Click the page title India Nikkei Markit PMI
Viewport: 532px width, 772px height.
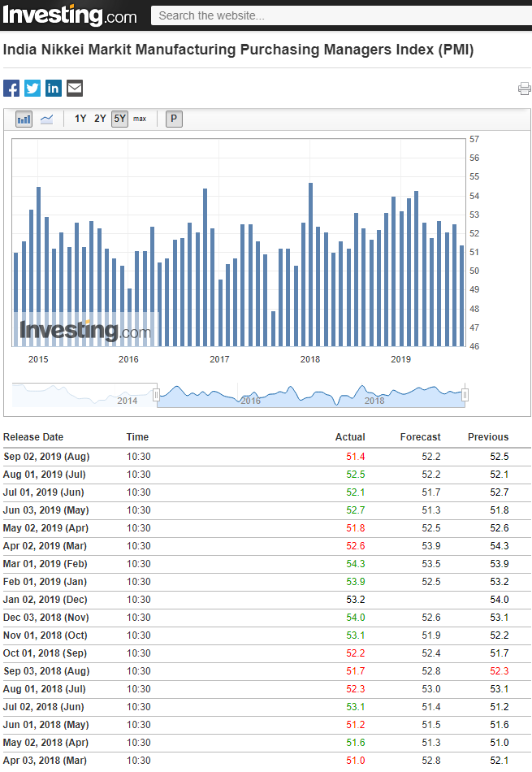click(238, 50)
